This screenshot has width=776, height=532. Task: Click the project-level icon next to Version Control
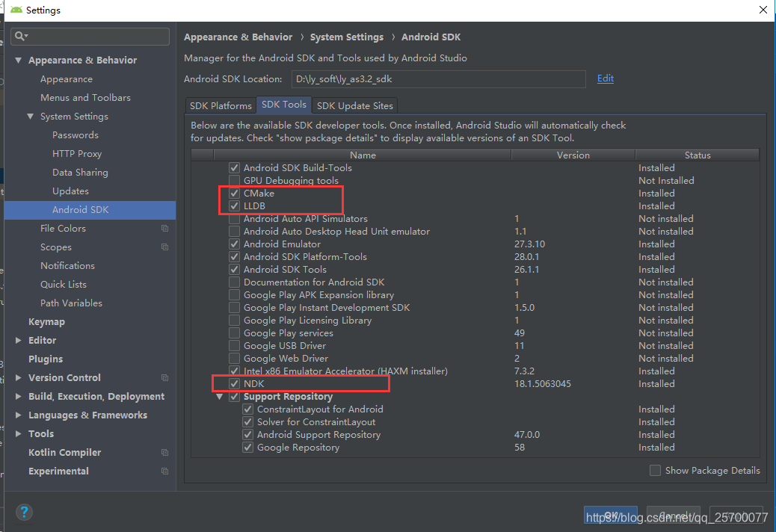click(164, 378)
